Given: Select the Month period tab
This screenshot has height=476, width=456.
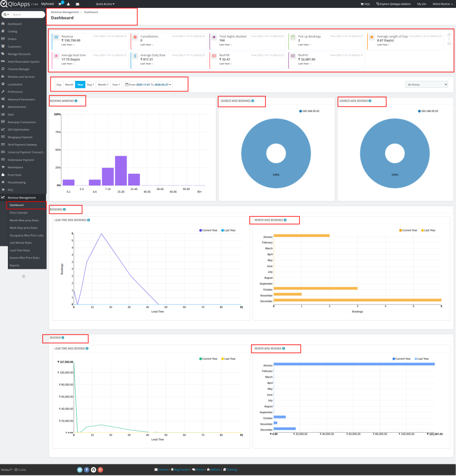Looking at the screenshot, I should click(x=69, y=85).
